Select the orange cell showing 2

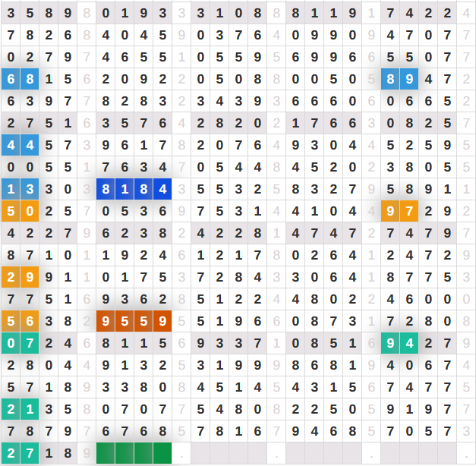[x=11, y=278]
